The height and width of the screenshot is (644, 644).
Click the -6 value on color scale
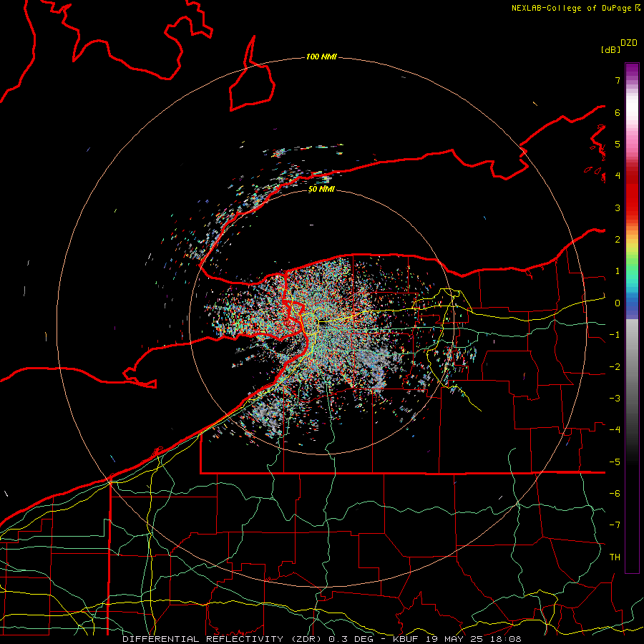coord(615,494)
